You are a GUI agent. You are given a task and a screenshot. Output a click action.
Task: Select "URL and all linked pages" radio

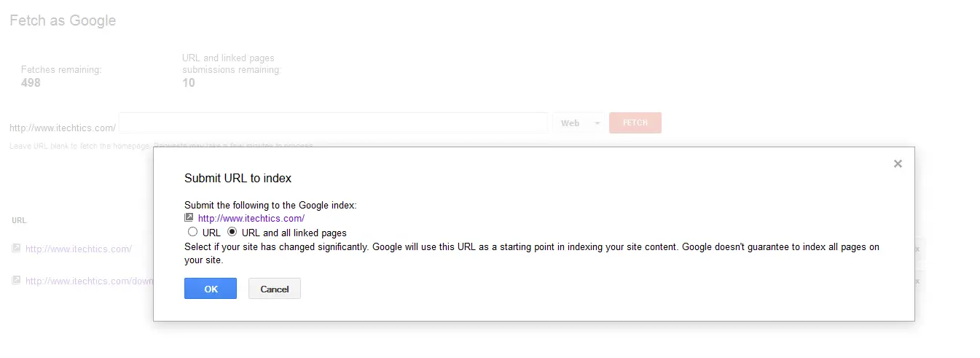click(232, 232)
